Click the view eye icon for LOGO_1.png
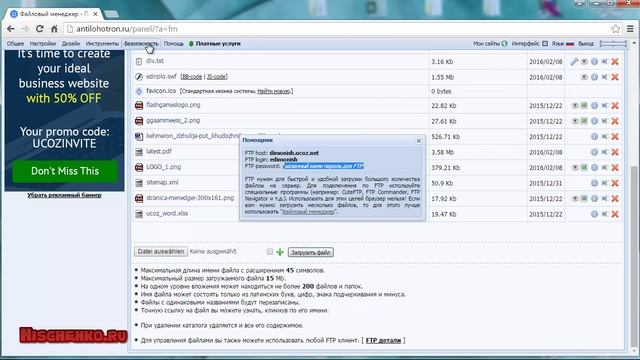The width and height of the screenshot is (640, 360). coord(575,168)
